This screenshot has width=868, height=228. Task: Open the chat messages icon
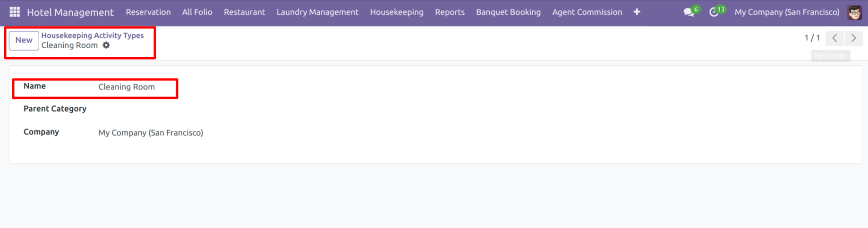pos(689,12)
